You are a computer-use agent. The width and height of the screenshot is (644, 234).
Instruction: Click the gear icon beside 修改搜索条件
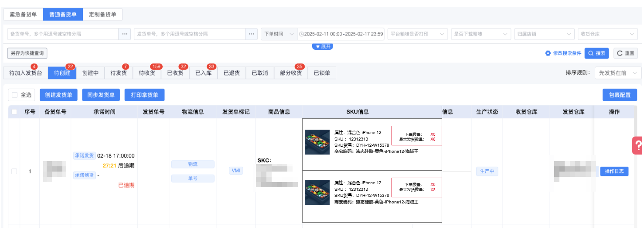pyautogui.click(x=548, y=53)
